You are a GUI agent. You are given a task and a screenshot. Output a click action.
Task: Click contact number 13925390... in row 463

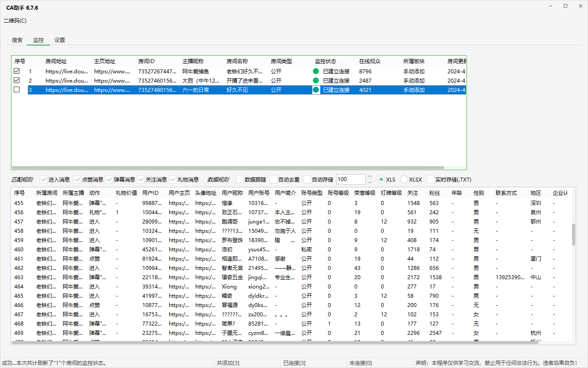pyautogui.click(x=510, y=277)
